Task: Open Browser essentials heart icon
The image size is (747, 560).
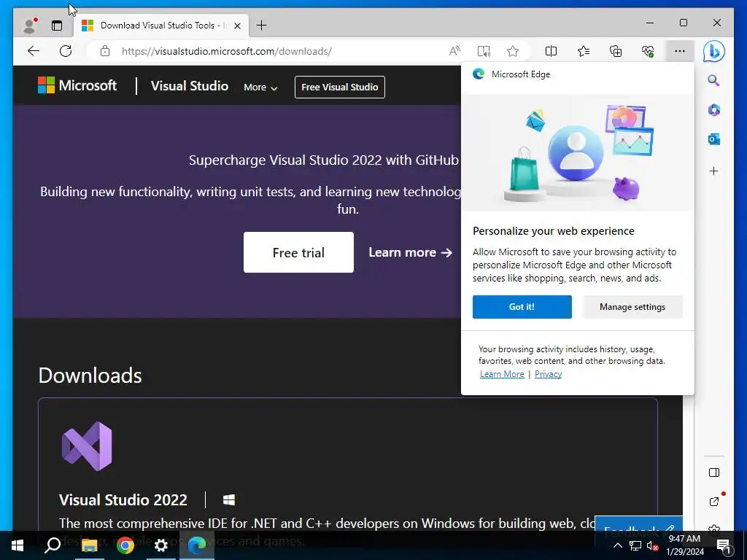Action: click(648, 51)
